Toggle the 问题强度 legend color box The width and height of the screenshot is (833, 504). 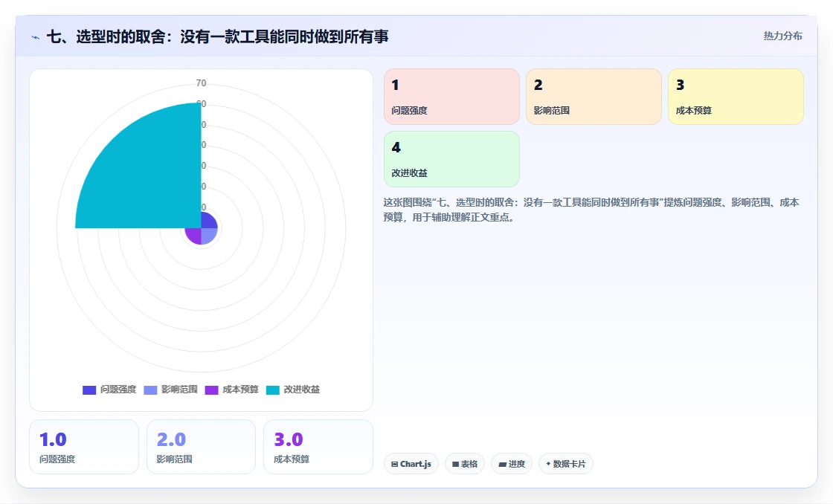[89, 390]
